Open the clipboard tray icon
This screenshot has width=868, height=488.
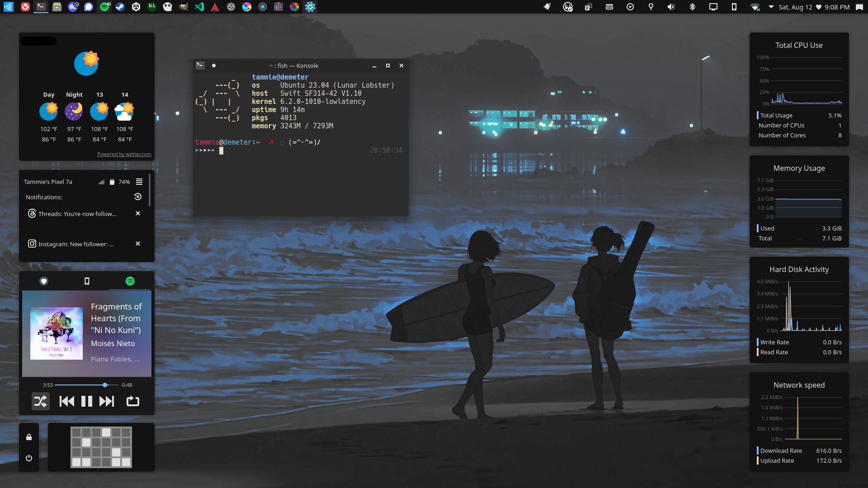click(x=588, y=7)
